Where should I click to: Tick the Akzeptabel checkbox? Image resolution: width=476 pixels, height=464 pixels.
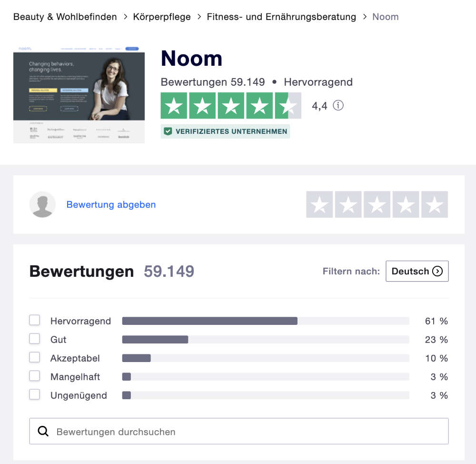pos(35,357)
